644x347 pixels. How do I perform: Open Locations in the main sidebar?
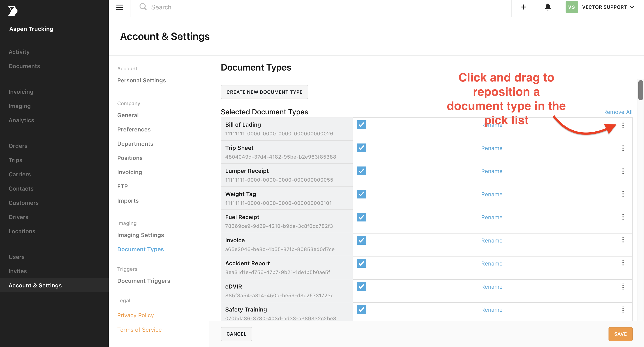pyautogui.click(x=22, y=231)
